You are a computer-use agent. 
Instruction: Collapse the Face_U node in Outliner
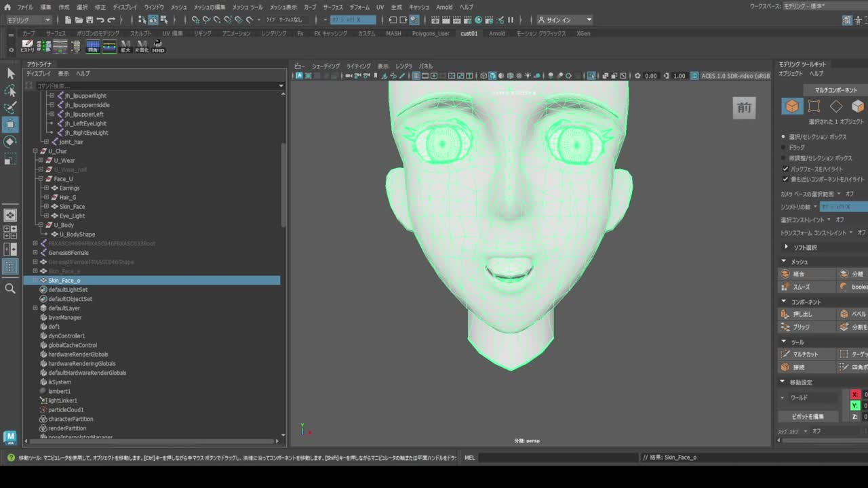[41, 179]
